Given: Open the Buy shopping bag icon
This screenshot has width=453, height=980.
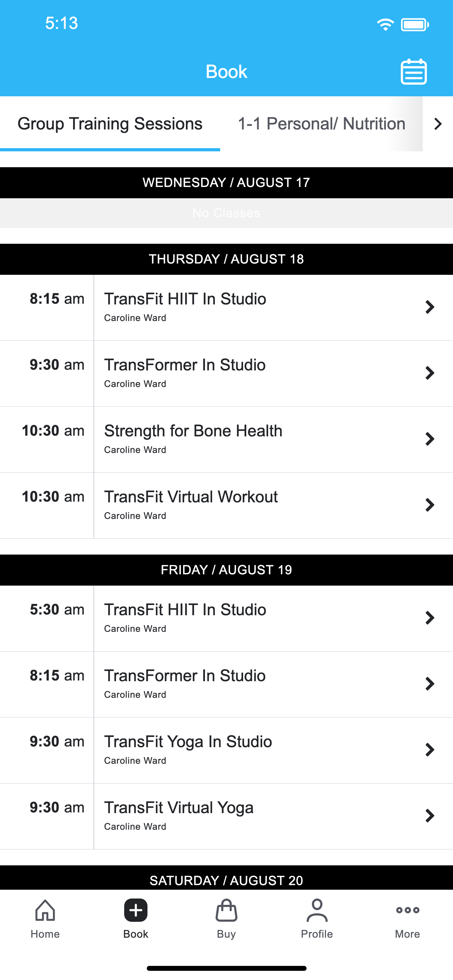Looking at the screenshot, I should click(226, 911).
